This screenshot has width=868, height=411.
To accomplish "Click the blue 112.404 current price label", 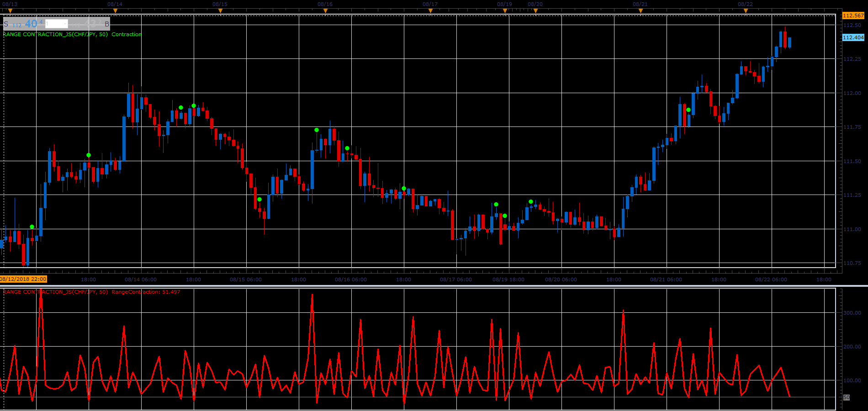I will 853,37.
